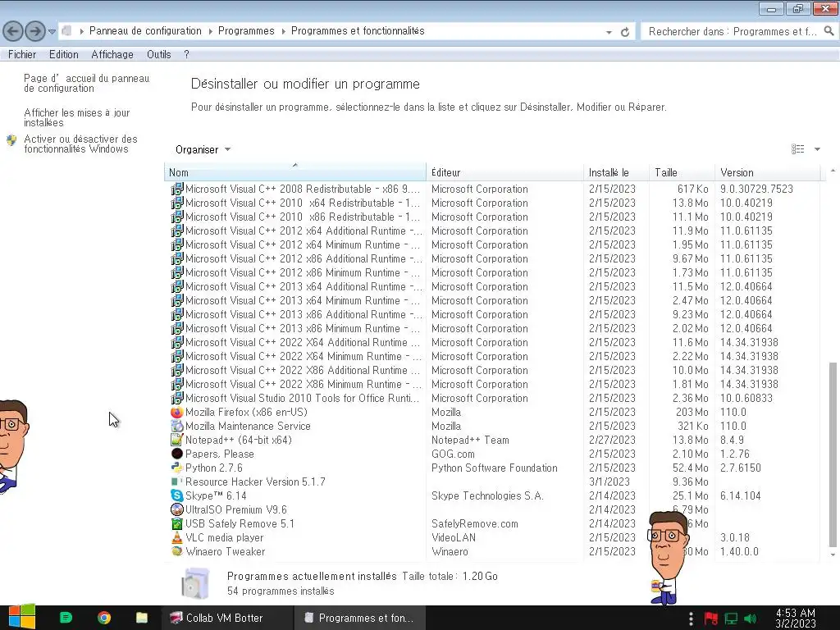Select the Papers, Please icon
840x630 pixels.
[177, 454]
